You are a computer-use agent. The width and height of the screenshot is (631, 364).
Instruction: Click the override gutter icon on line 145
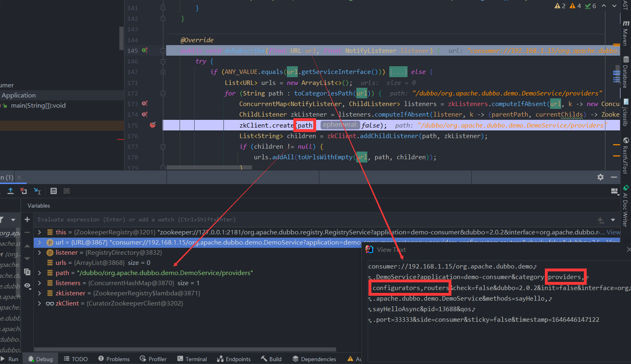pos(145,50)
